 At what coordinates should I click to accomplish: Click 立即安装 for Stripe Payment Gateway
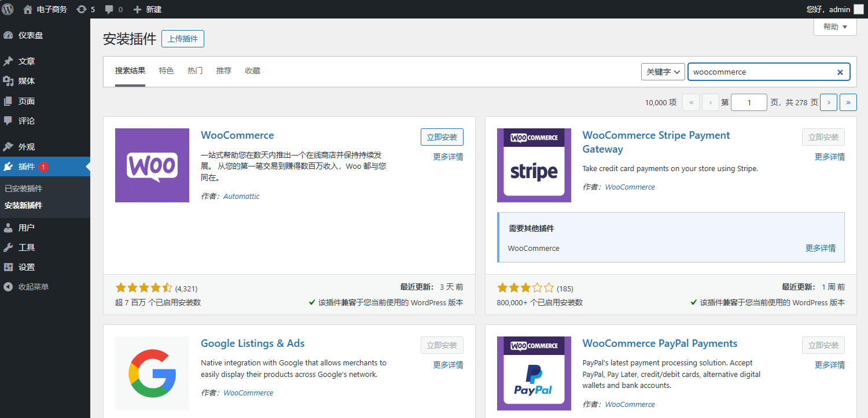pos(823,137)
